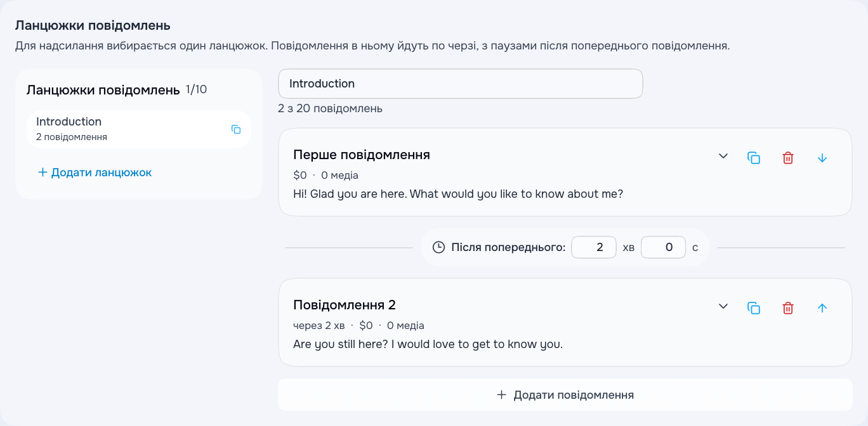
Task: Click the plus icon in Додати ланцюжок
Action: (43, 172)
